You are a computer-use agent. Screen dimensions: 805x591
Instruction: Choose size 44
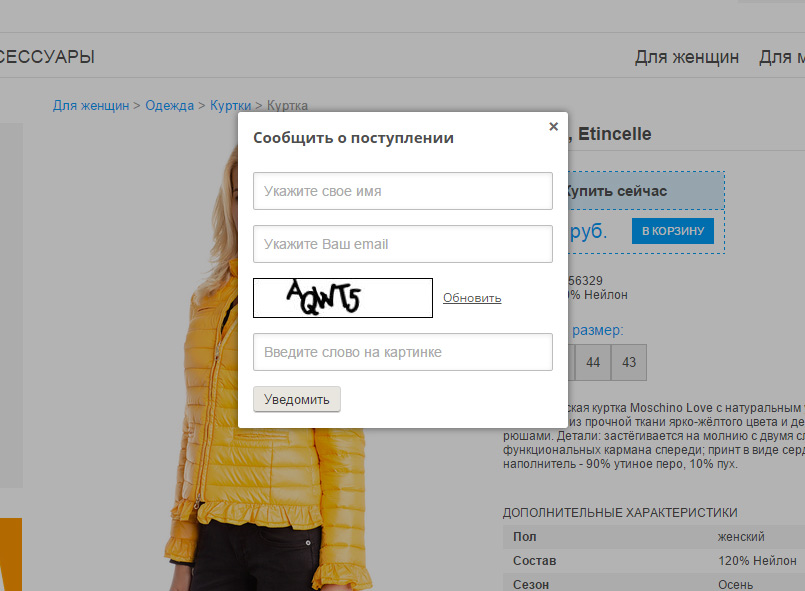(x=593, y=363)
